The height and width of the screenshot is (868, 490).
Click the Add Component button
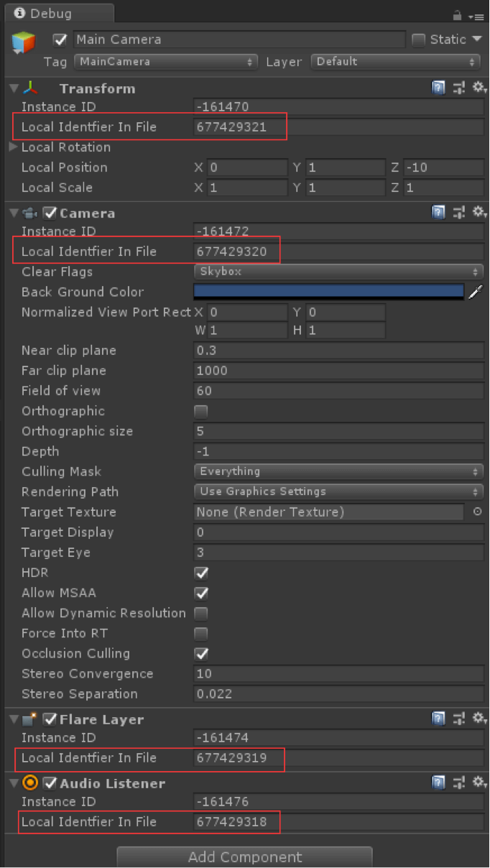click(x=244, y=857)
